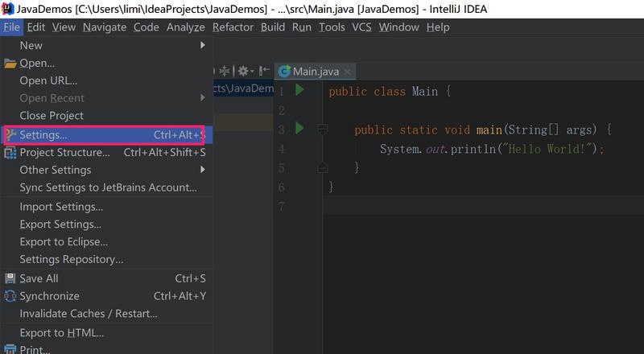Image resolution: width=644 pixels, height=354 pixels.
Task: Open the project panel gear settings icon
Action: [246, 71]
